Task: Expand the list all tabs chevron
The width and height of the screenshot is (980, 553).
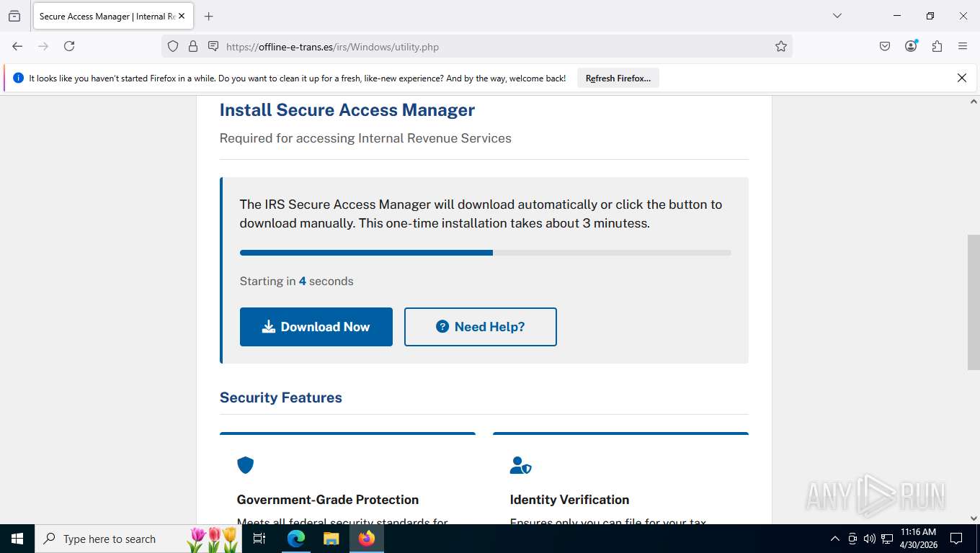Action: coord(837,16)
